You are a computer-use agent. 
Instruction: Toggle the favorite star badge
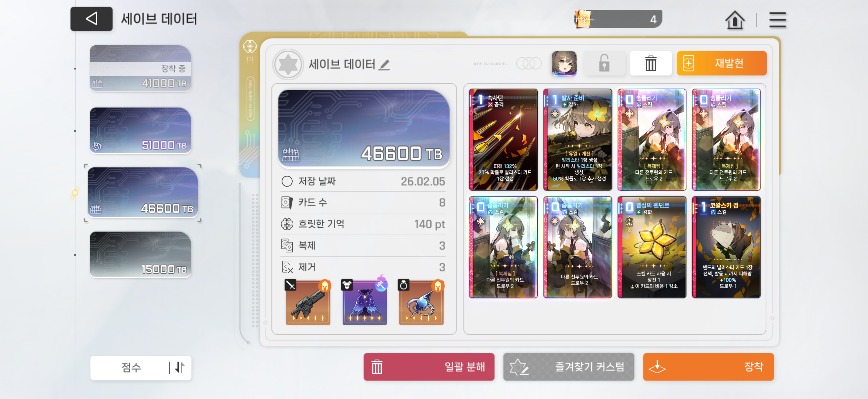(288, 64)
